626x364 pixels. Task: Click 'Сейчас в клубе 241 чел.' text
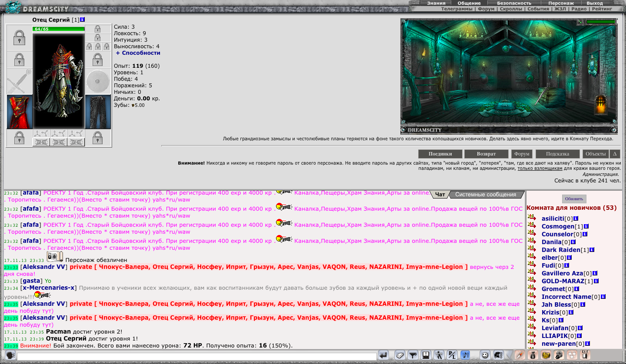click(x=587, y=180)
